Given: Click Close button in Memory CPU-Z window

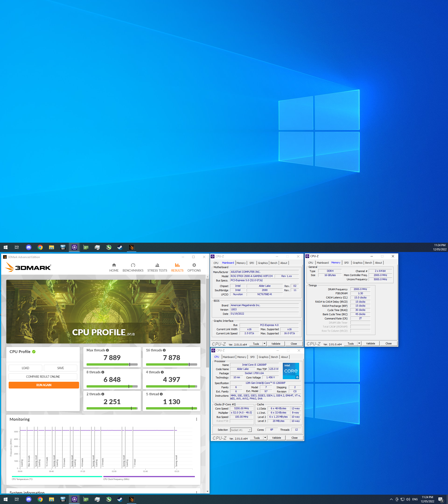Looking at the screenshot, I should (388, 343).
